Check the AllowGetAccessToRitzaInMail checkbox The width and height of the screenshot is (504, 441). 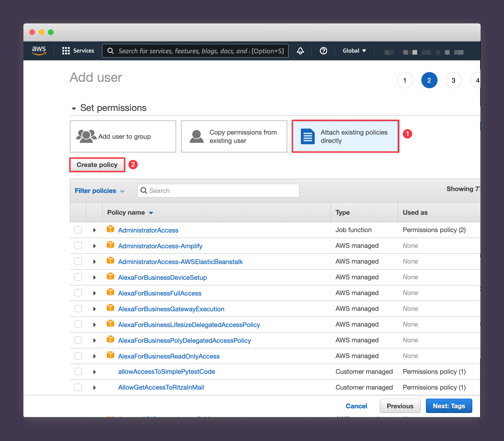click(x=78, y=387)
